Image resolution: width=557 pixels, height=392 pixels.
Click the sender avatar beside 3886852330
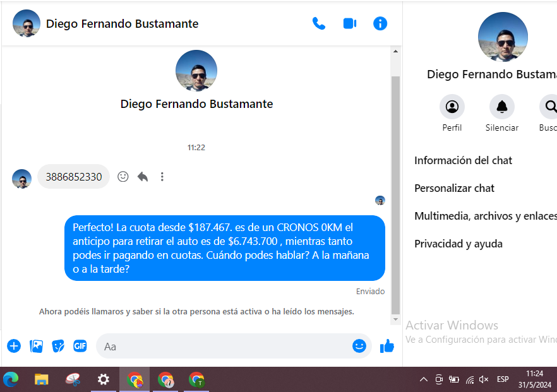tap(21, 179)
